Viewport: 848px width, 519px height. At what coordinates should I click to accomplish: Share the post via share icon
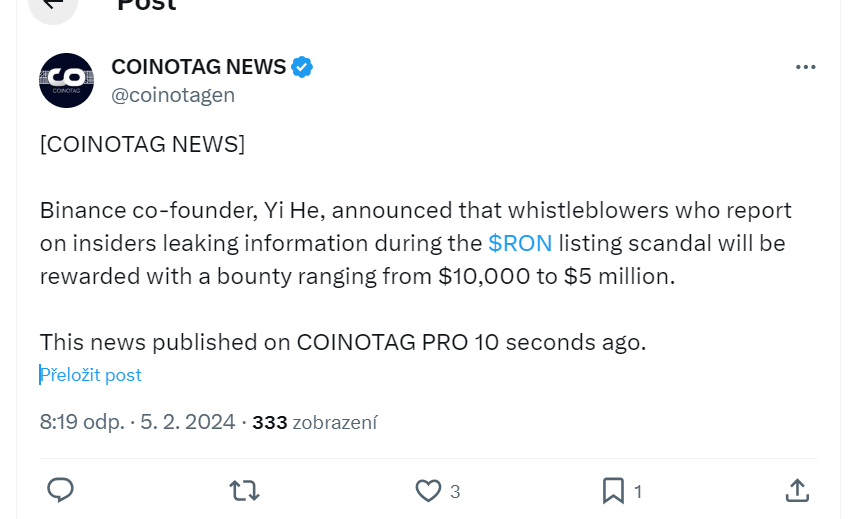(x=796, y=490)
